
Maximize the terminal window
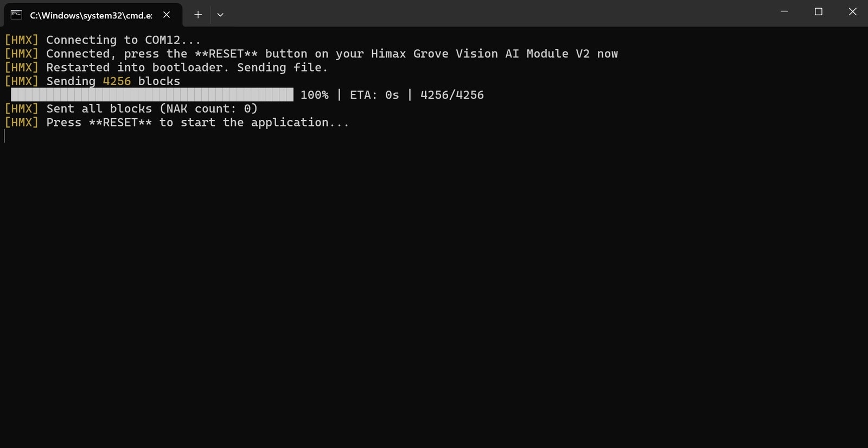point(819,11)
